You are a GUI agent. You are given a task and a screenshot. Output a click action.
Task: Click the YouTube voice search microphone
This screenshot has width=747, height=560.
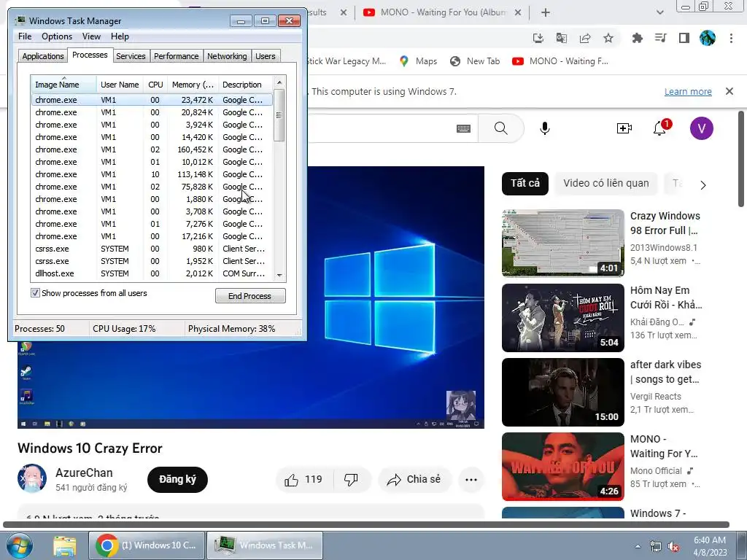[x=544, y=128]
